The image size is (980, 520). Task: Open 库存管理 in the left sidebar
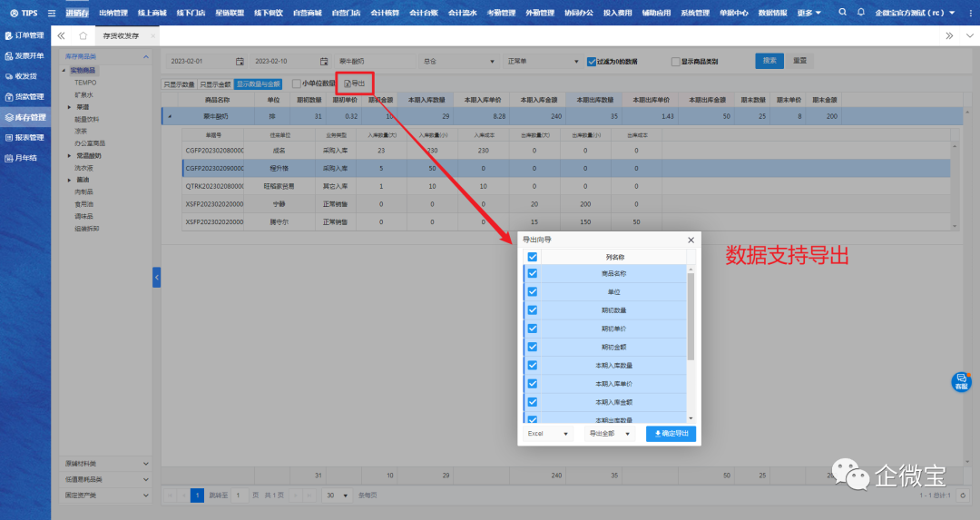pos(24,117)
